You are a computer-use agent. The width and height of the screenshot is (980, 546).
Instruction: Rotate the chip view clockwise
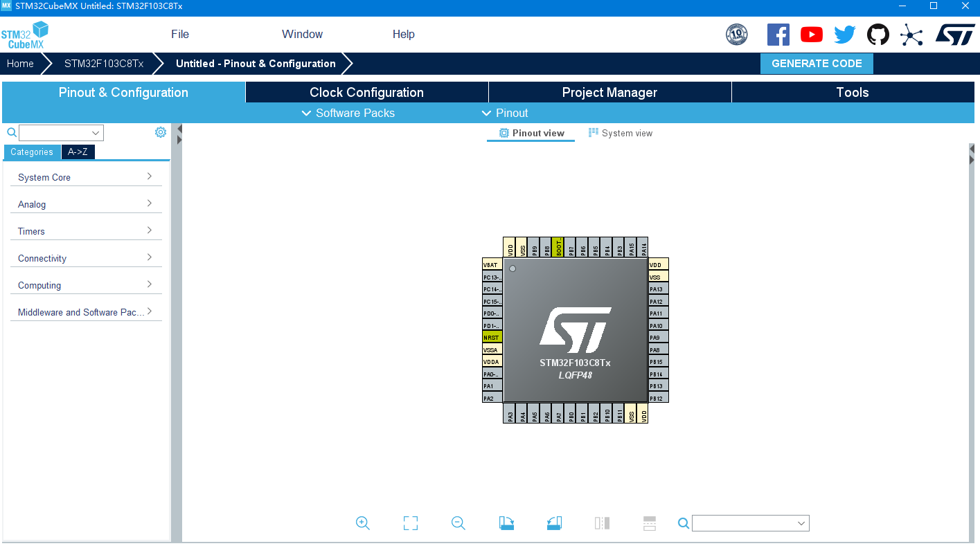click(x=506, y=523)
